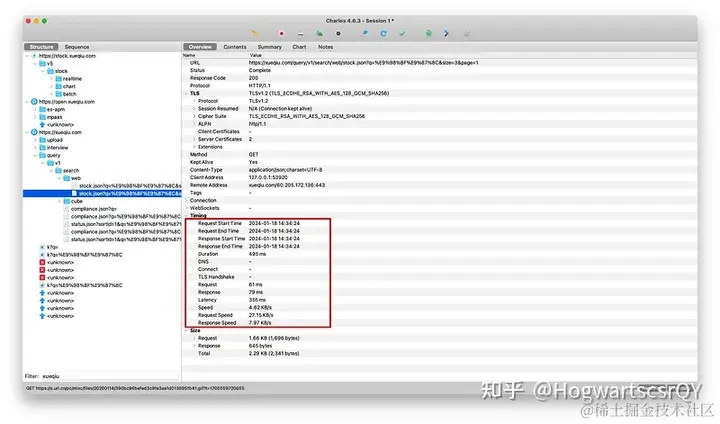
Task: Expand the realtime folder node
Action: point(51,79)
